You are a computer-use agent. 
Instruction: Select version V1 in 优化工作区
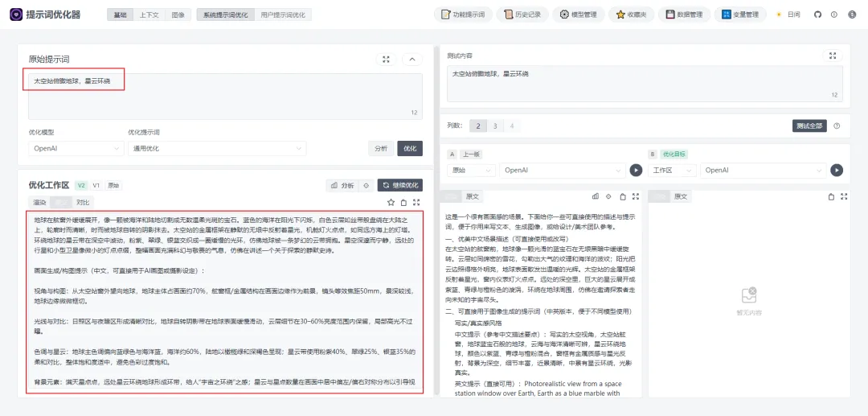pyautogui.click(x=96, y=186)
